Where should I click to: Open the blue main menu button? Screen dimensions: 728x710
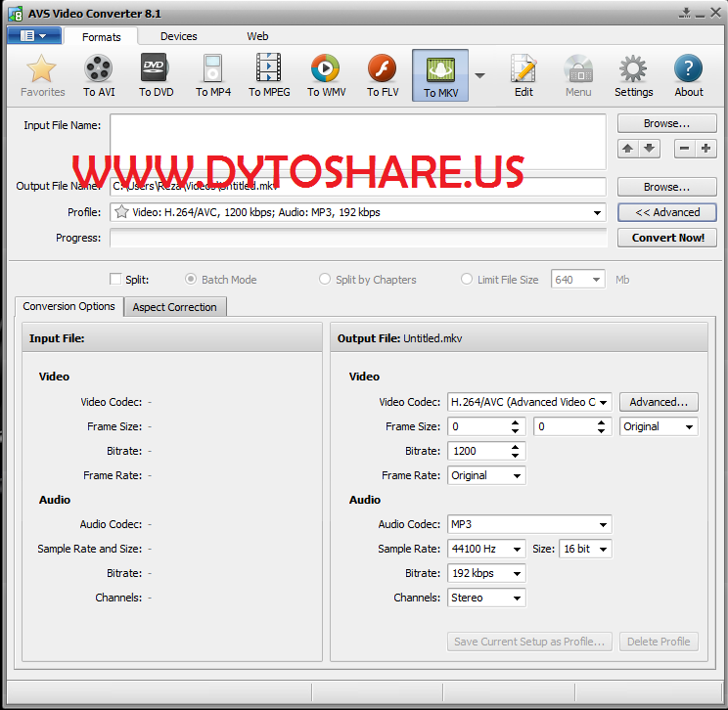(x=34, y=36)
